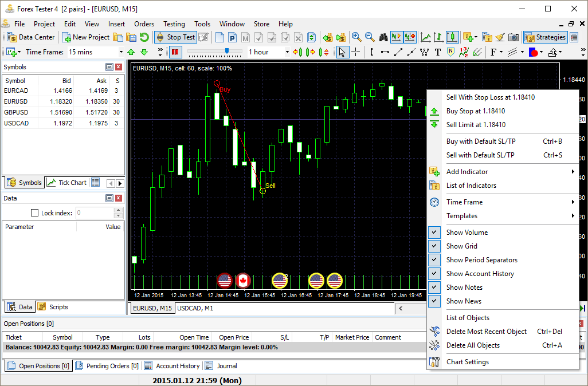The image size is (588, 386).
Task: Click the test speed slider handle
Action: tap(227, 51)
